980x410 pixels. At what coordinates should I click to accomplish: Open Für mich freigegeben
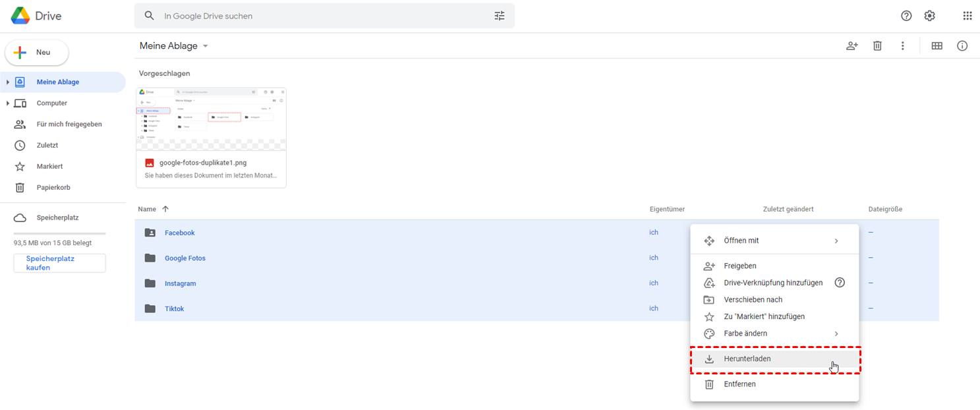pos(63,125)
